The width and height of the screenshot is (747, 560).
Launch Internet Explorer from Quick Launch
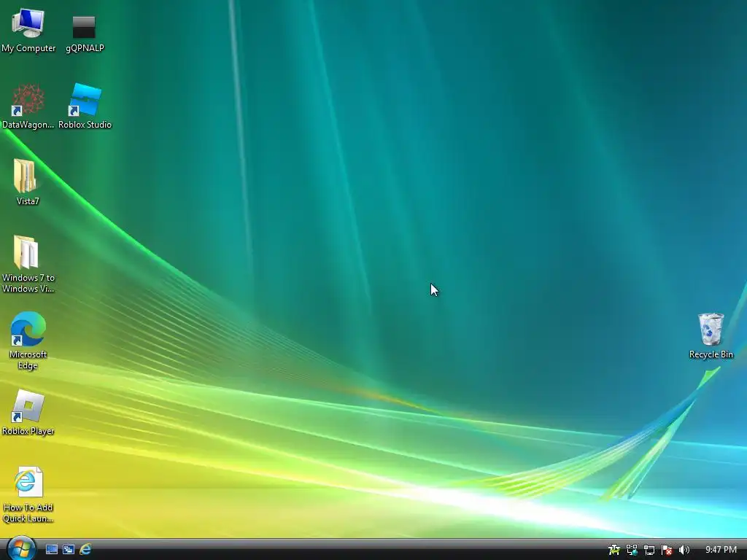point(86,550)
